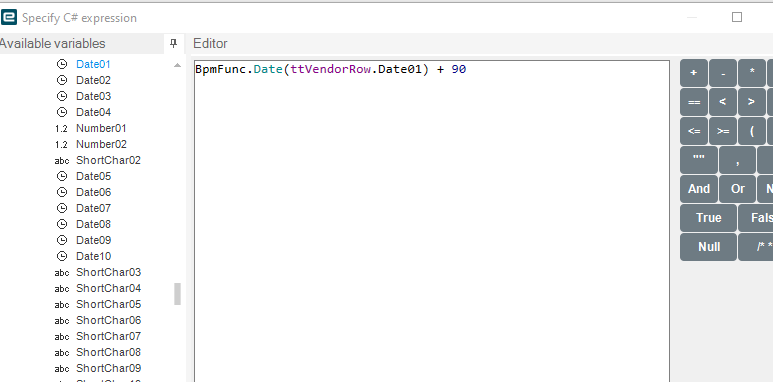Select the ShortChar08 variable
The image size is (773, 382).
click(x=108, y=352)
